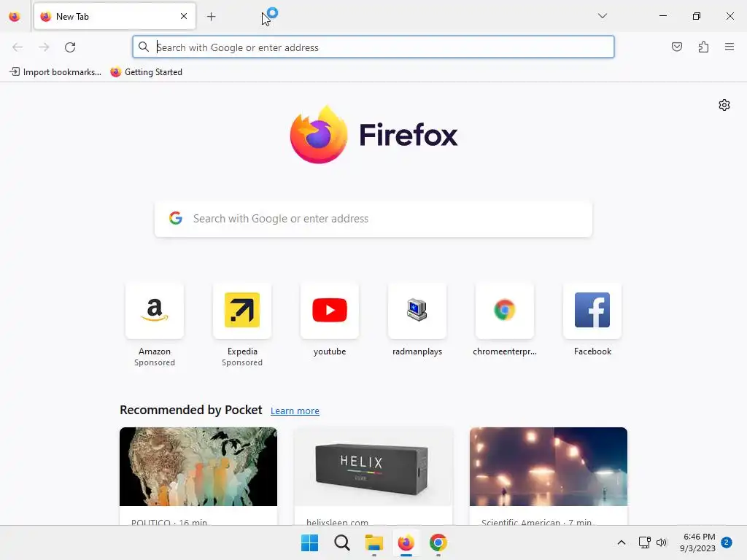
Task: Go forward one page
Action: (x=44, y=47)
